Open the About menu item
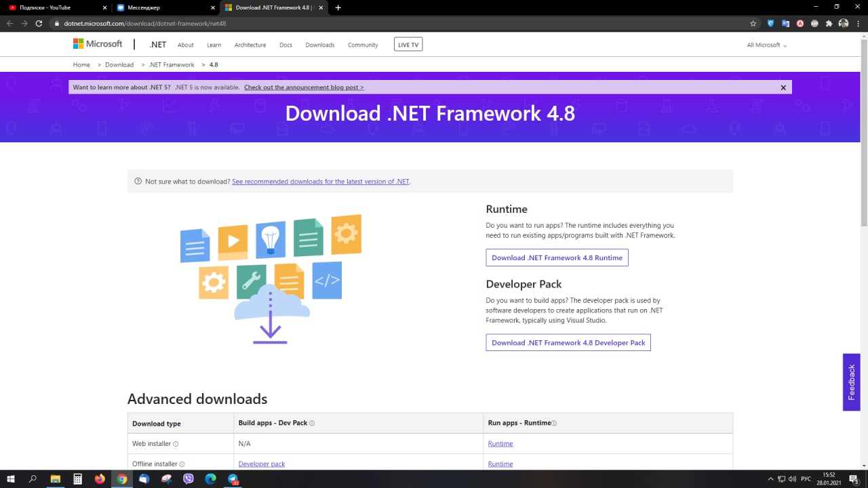This screenshot has height=488, width=868. click(x=186, y=45)
